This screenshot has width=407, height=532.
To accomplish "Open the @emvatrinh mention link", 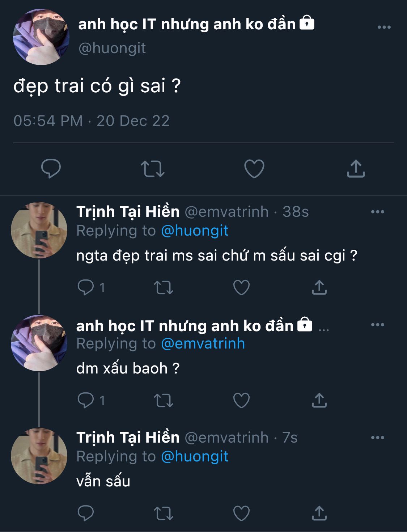I will [x=203, y=344].
